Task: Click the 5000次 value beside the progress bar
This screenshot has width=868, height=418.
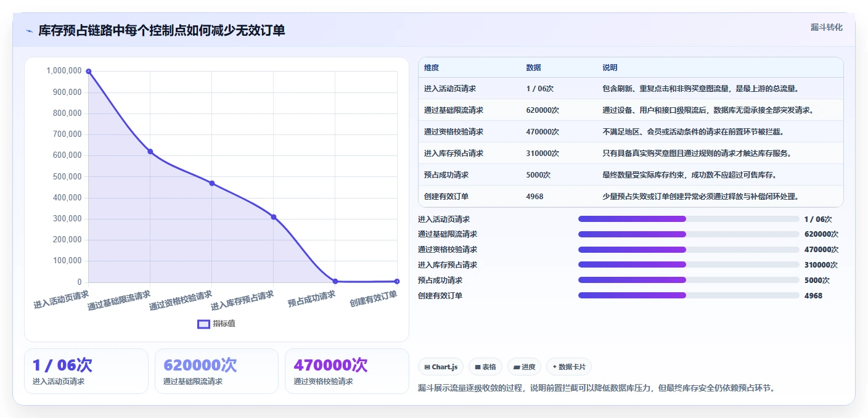Action: click(817, 281)
